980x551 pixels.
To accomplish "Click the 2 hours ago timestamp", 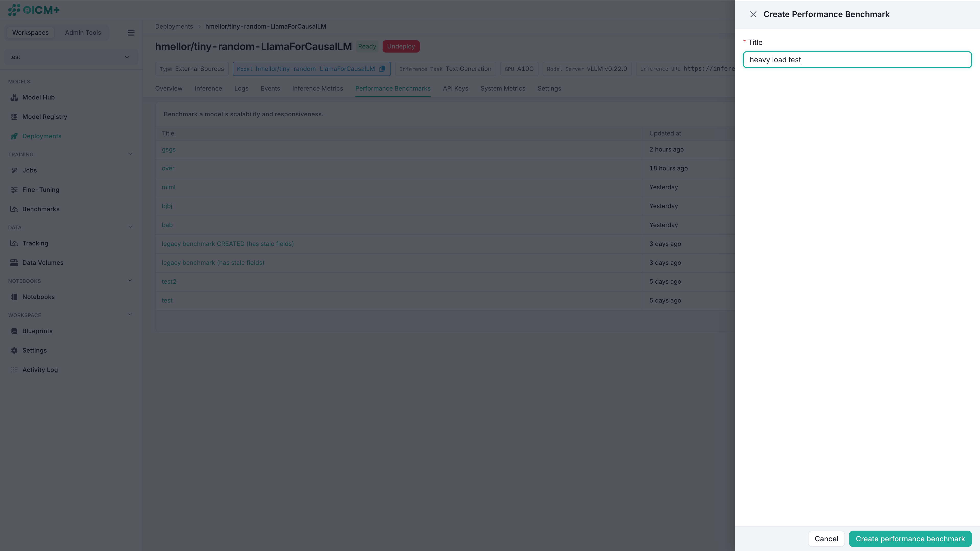I will point(667,149).
